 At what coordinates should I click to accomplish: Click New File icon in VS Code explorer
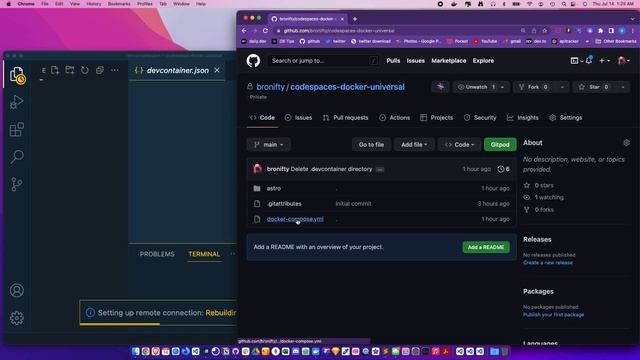click(x=55, y=70)
